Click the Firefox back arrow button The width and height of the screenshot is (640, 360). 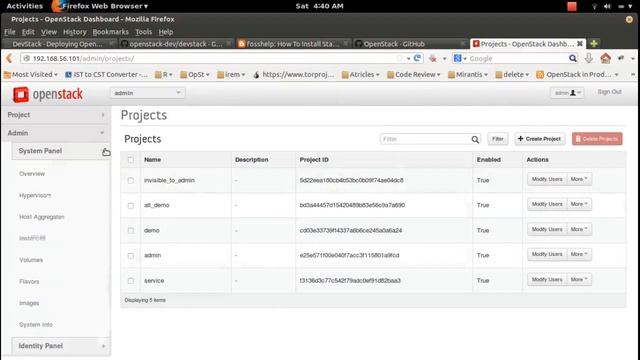pos(9,58)
